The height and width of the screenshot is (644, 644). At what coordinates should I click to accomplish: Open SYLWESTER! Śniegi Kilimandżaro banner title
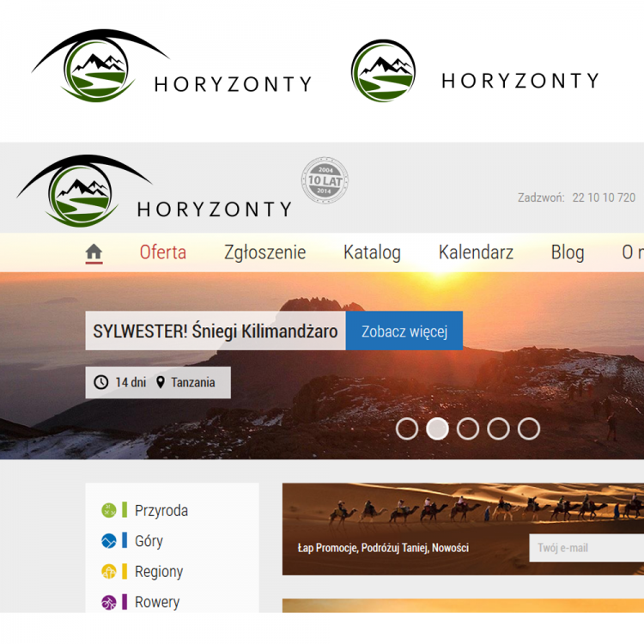(x=216, y=331)
